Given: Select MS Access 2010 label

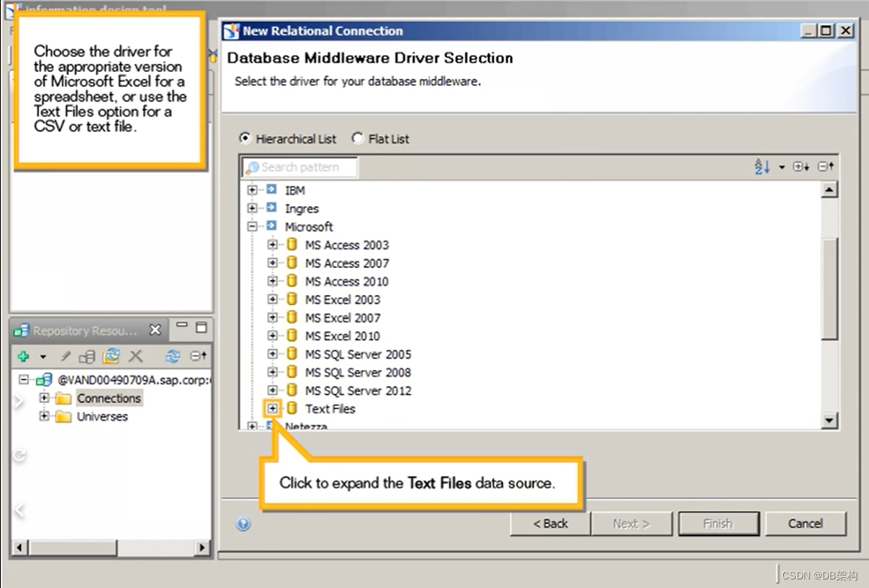Looking at the screenshot, I should point(347,282).
